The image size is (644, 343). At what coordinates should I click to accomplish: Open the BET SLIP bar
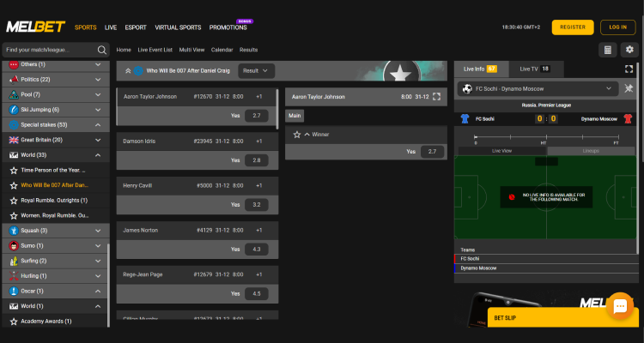(563, 317)
